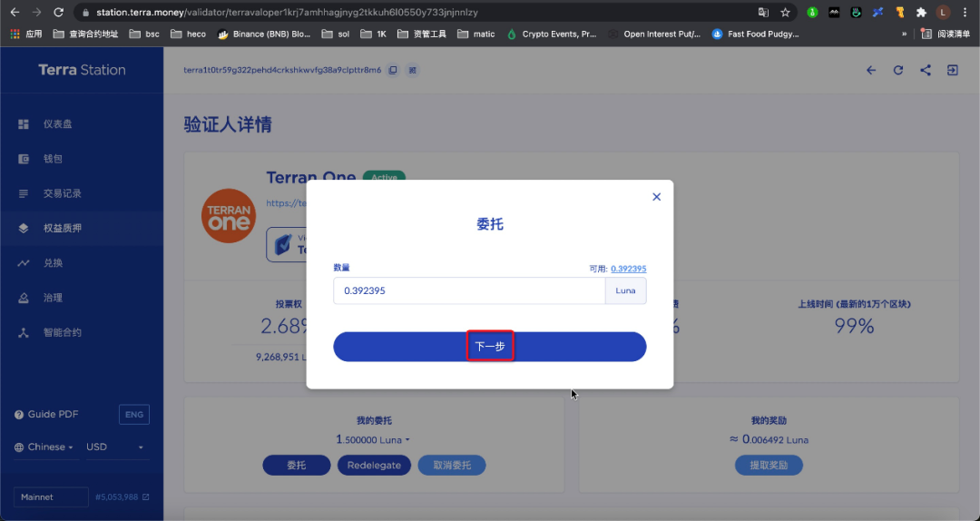Close the 委托 delegation dialog

click(x=657, y=197)
